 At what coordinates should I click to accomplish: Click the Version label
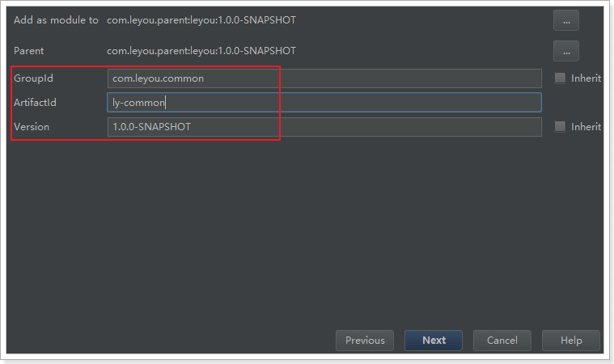[32, 127]
